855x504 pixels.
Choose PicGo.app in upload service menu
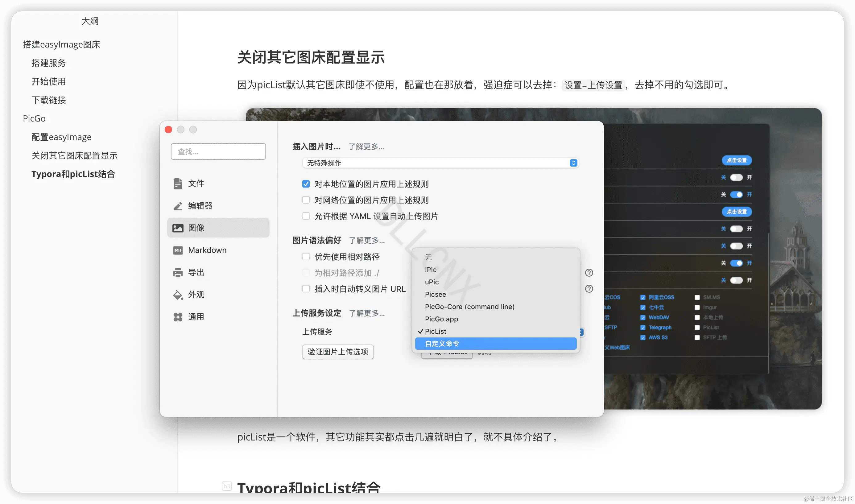495,319
